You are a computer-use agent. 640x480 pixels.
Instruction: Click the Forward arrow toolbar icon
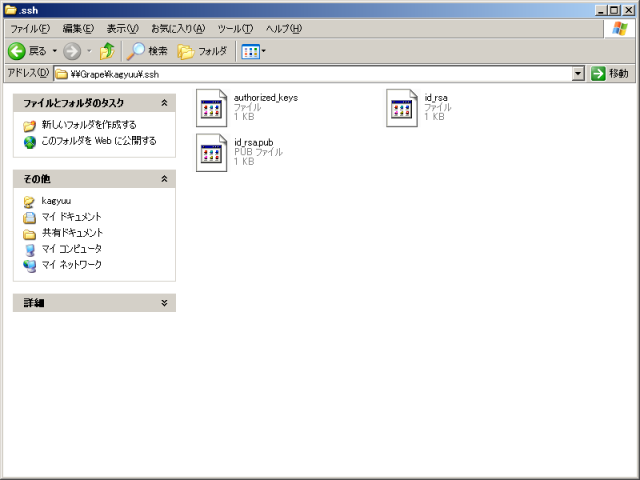72,51
